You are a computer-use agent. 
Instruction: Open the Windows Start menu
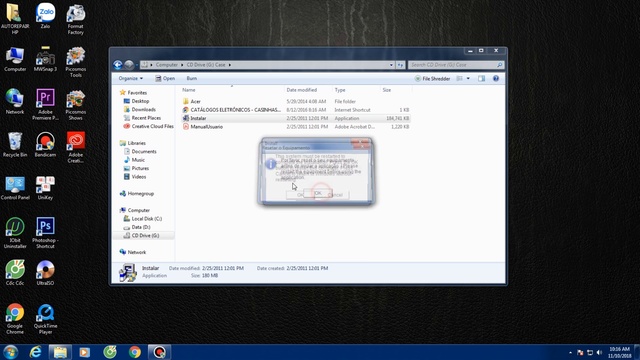tap(10, 352)
